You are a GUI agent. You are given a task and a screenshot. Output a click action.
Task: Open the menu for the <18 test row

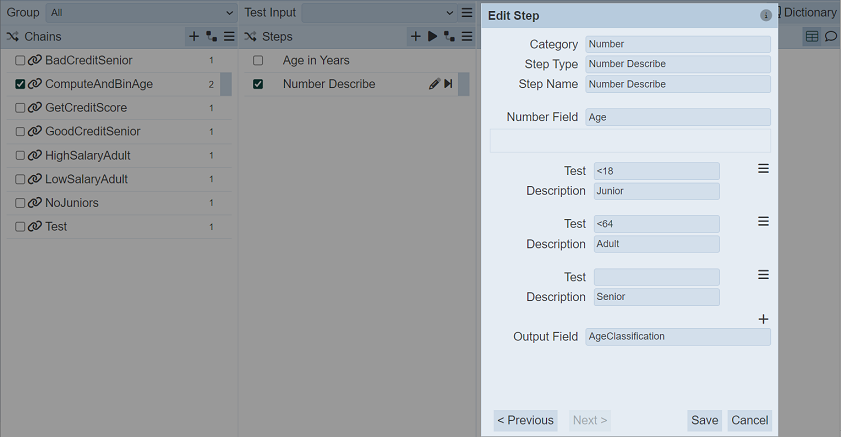(763, 169)
